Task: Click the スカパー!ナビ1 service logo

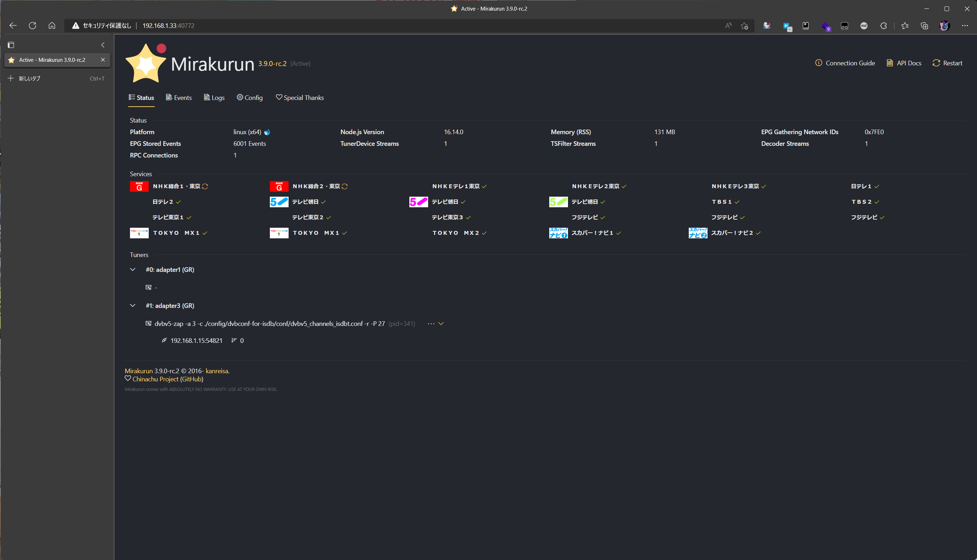Action: pyautogui.click(x=558, y=233)
